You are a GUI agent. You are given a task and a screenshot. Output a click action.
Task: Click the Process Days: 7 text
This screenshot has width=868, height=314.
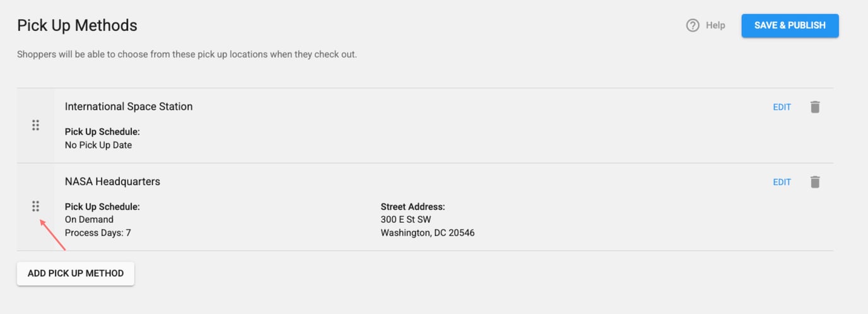pyautogui.click(x=98, y=232)
